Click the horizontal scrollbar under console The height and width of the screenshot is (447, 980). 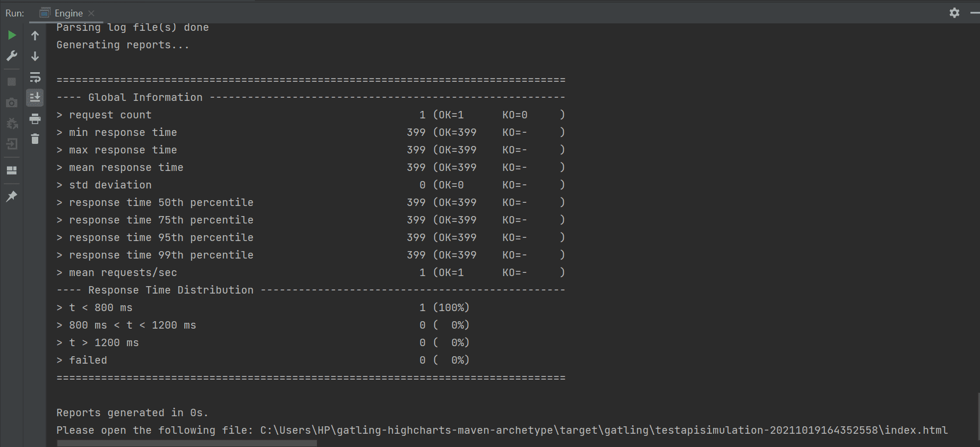coord(186,443)
